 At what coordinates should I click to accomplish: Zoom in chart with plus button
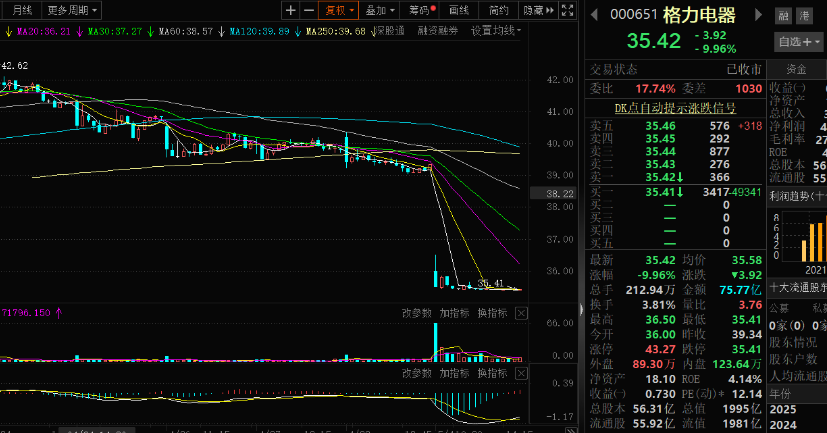click(290, 11)
